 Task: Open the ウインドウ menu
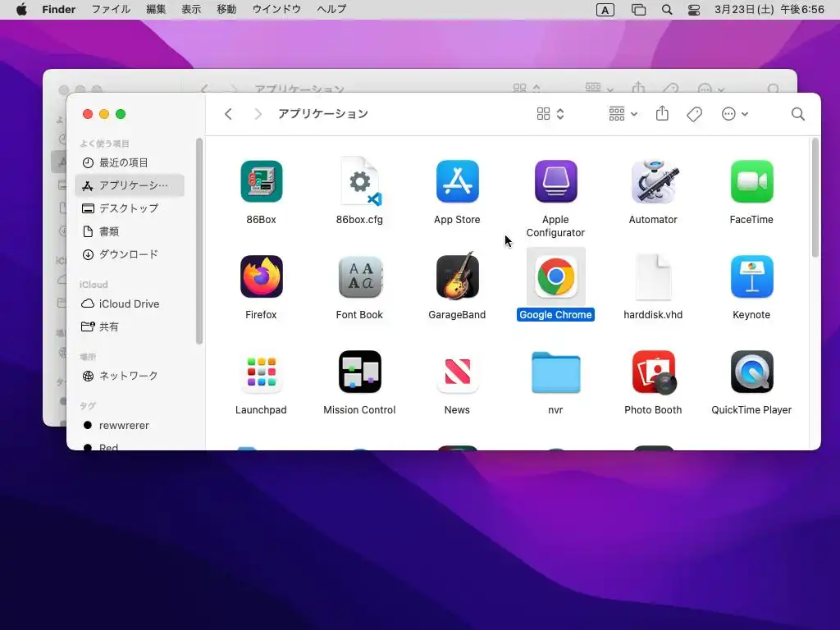tap(276, 9)
